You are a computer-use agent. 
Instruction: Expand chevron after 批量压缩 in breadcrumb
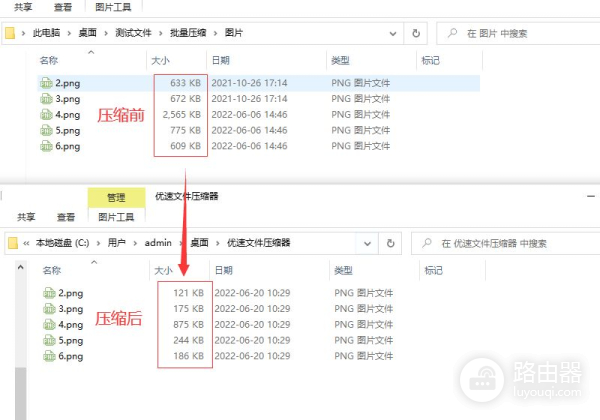215,33
